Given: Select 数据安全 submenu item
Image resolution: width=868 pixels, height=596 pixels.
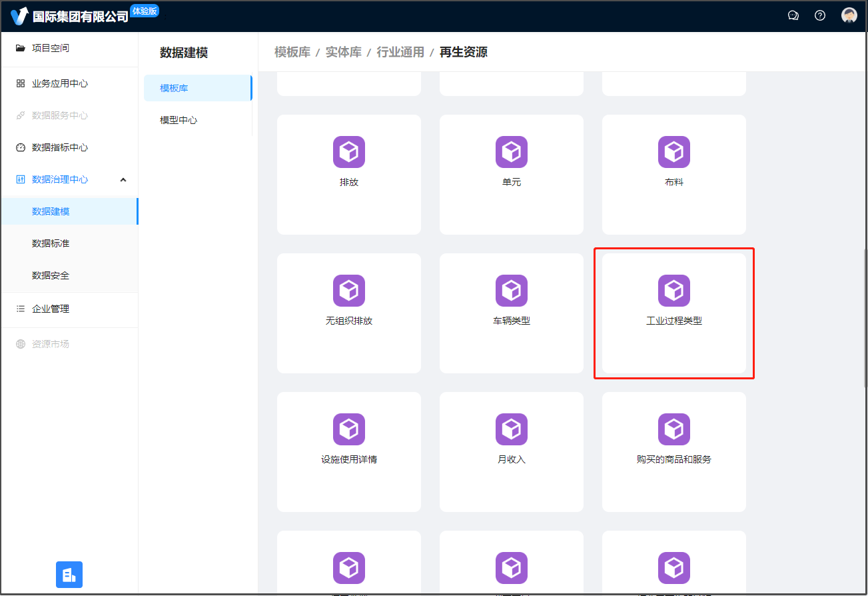Looking at the screenshot, I should 51,275.
